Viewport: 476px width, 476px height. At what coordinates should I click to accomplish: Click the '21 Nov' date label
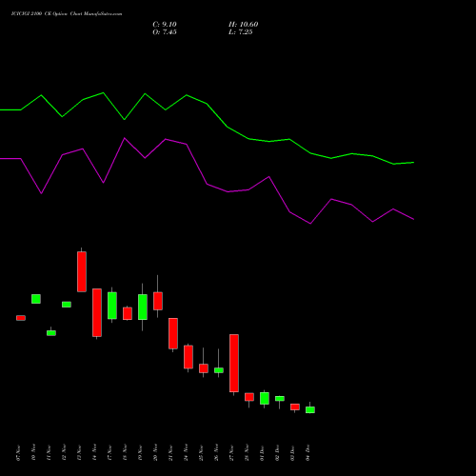(170, 453)
